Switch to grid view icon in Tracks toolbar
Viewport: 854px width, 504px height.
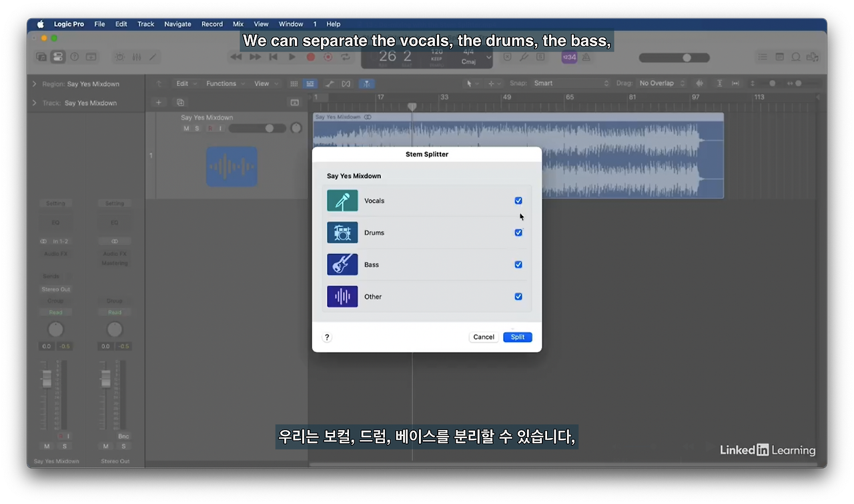click(x=294, y=83)
